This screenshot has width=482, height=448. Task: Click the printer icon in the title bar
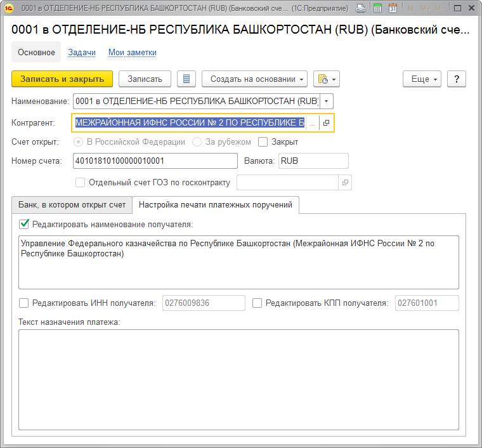(x=361, y=8)
